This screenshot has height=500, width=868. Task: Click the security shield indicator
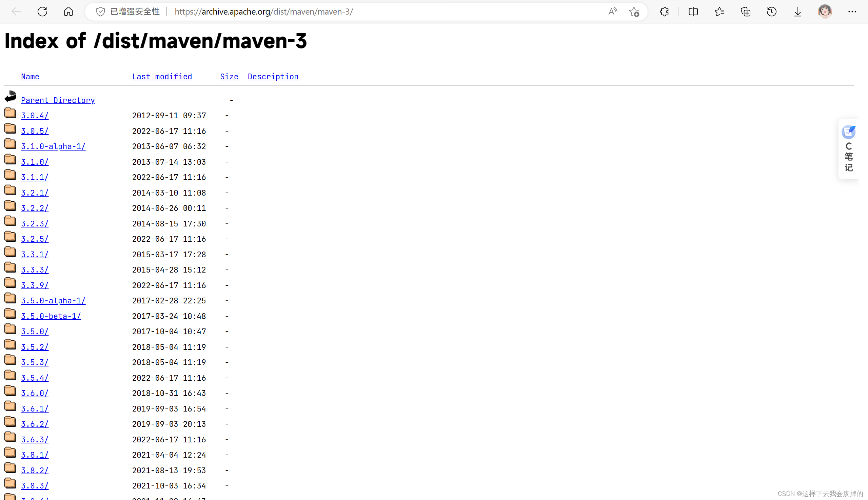[x=100, y=12]
